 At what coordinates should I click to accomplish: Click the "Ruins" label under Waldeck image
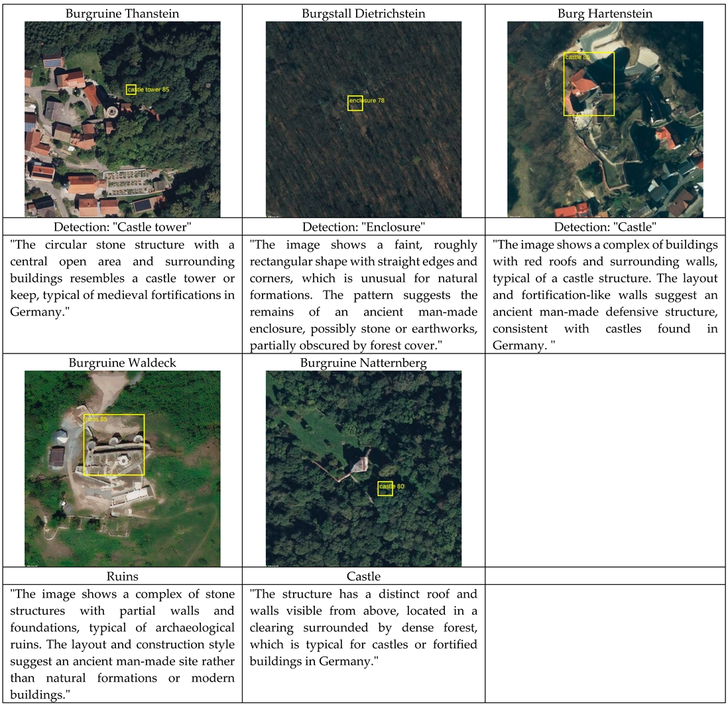click(122, 577)
